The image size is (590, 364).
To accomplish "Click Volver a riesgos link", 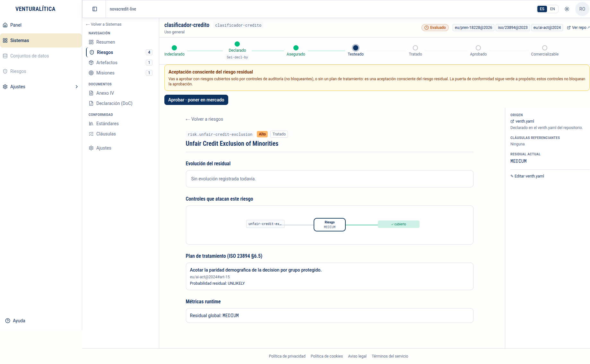I will [x=204, y=119].
